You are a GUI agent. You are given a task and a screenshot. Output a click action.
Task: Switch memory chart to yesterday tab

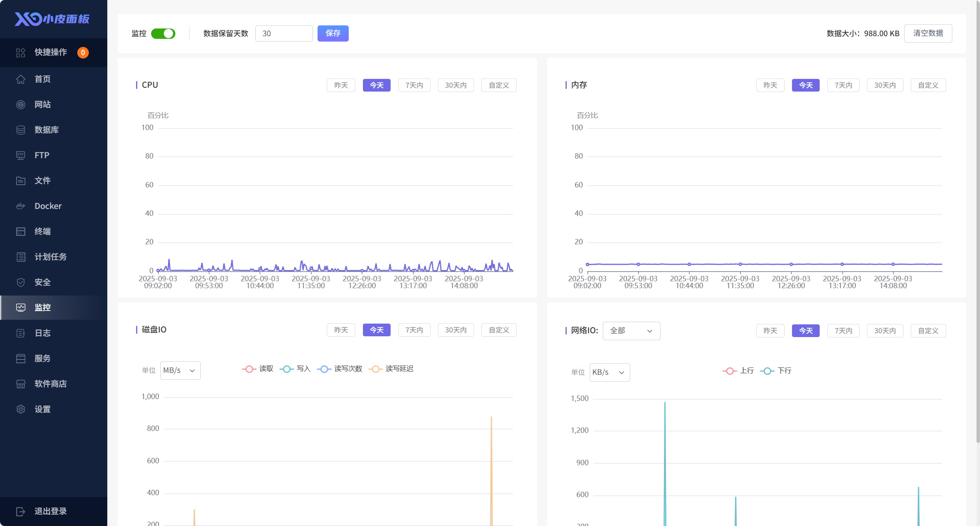click(770, 85)
